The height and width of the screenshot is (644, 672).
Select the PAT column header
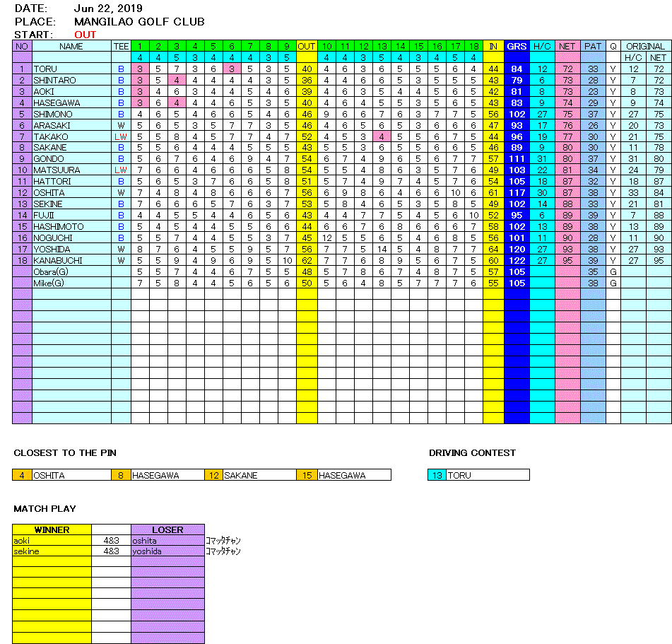tap(593, 46)
